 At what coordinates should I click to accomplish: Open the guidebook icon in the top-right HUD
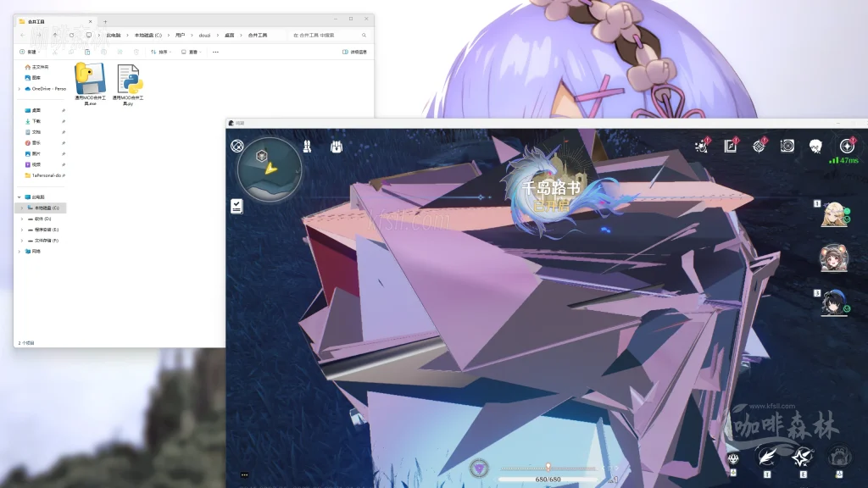pyautogui.click(x=731, y=147)
